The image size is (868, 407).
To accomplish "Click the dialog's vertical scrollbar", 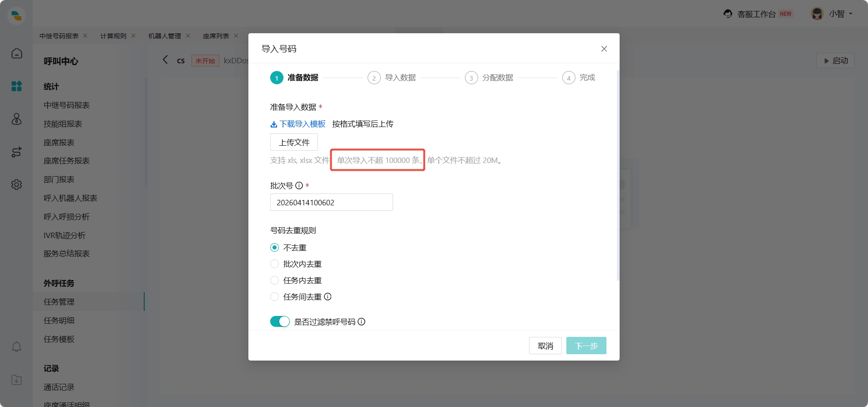I will click(x=618, y=175).
